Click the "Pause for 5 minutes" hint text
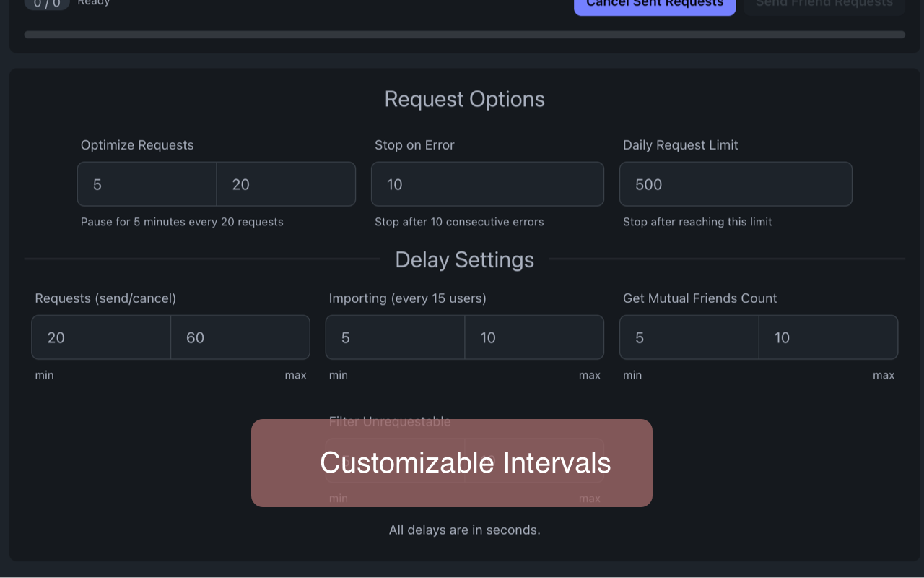 [x=182, y=222]
